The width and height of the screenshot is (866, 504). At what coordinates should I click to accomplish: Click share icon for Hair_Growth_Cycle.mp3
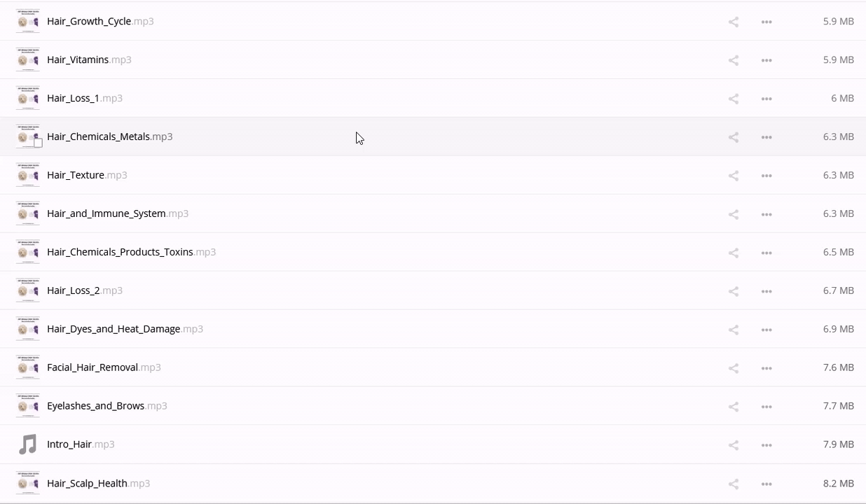pyautogui.click(x=734, y=22)
